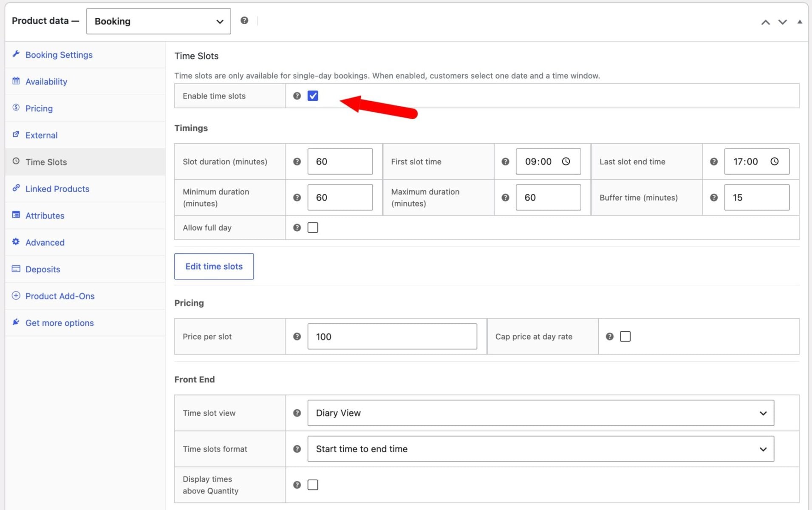Click help icon for Display times above Quantity
This screenshot has width=812, height=510.
click(x=297, y=485)
